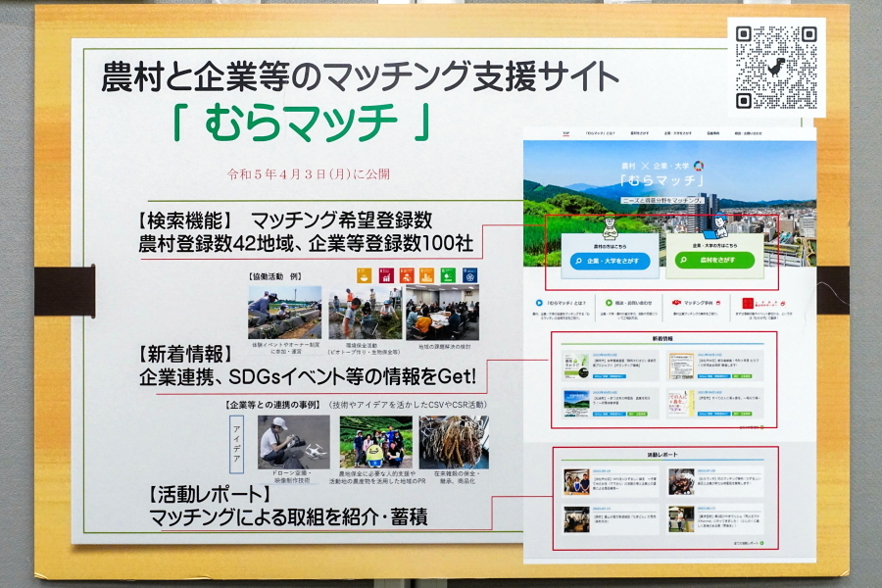
Task: Click the blue SDG icon
Action: 467,275
